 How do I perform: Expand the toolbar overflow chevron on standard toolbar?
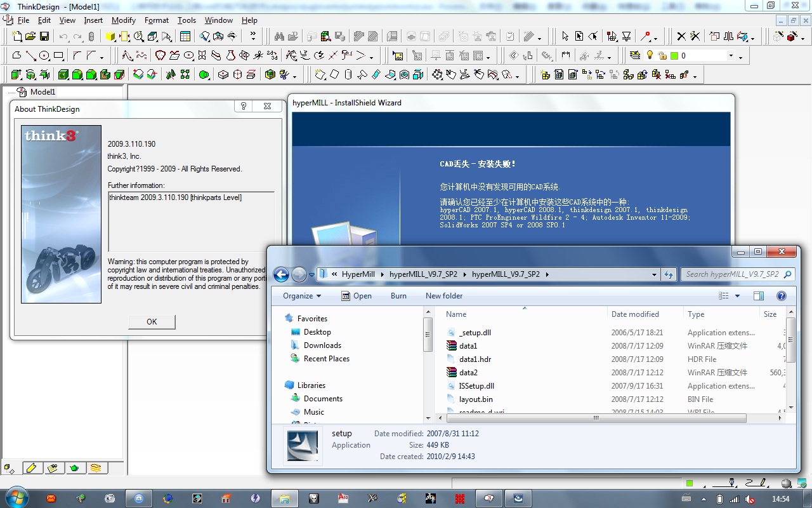[x=253, y=36]
